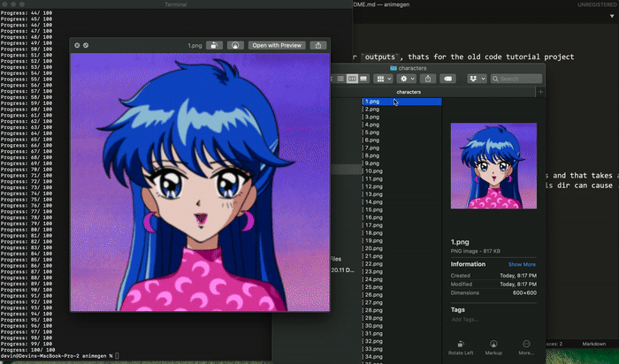This screenshot has width=619, height=364.
Task: Open the Dropbox toolbar dropdown
Action: pyautogui.click(x=477, y=79)
